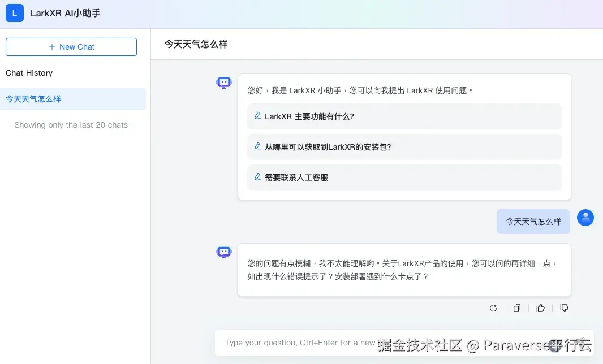The height and width of the screenshot is (364, 603).
Task: Give a thumbs down to the assistant's reply
Action: click(x=564, y=308)
